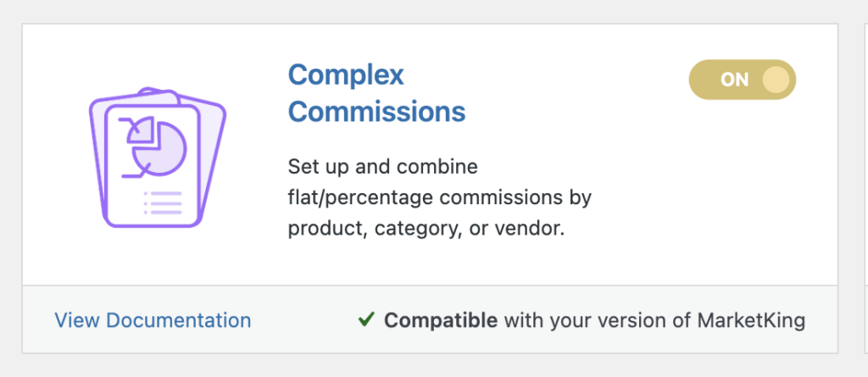The image size is (868, 377).
Task: Click the gray footer bar of the card
Action: pos(430,319)
